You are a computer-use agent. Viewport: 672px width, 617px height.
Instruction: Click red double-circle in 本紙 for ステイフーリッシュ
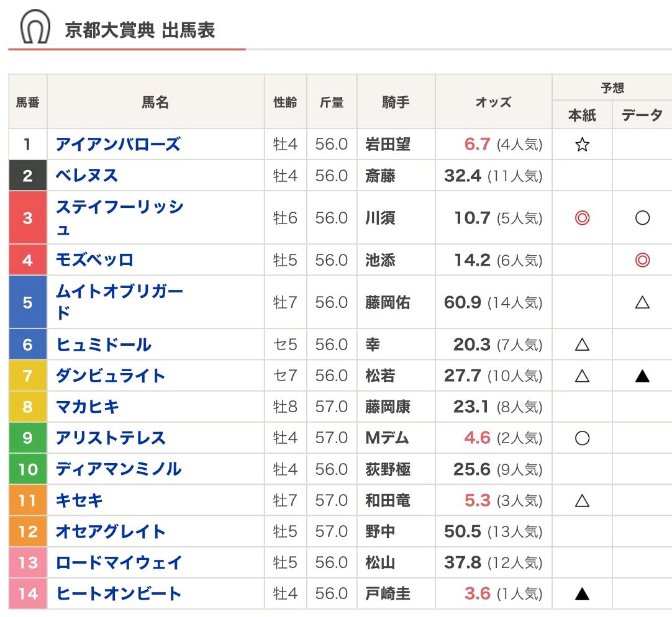coord(582,218)
